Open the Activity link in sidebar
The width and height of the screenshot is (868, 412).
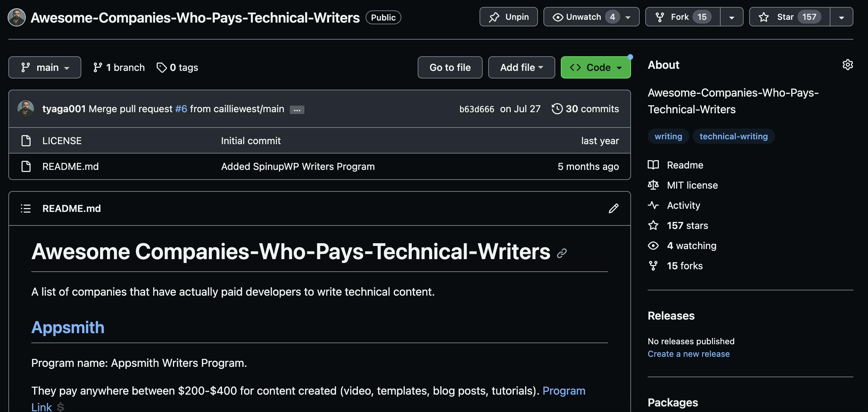683,205
